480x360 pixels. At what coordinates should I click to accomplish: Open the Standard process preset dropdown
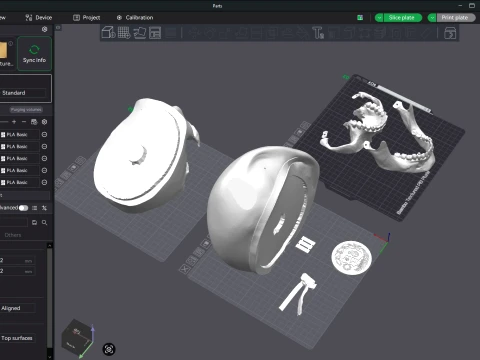pyautogui.click(x=23, y=93)
